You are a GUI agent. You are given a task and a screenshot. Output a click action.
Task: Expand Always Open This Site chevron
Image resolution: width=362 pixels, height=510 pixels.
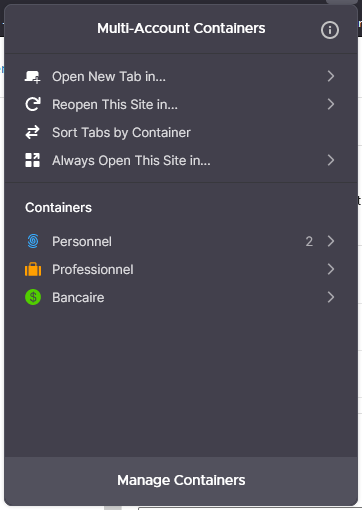[x=331, y=160]
